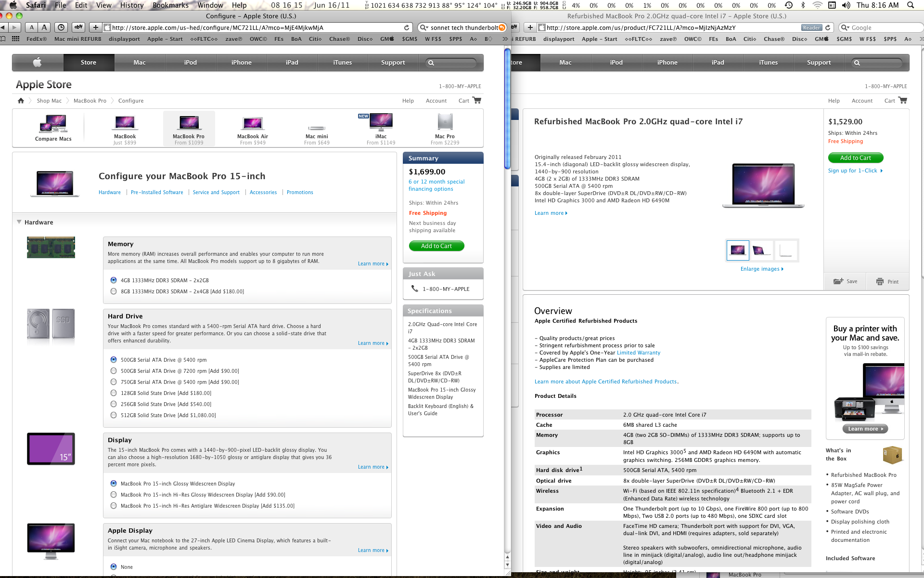Click Add to Cart for refurbished MacBook Pro
The height and width of the screenshot is (578, 924).
tap(856, 158)
